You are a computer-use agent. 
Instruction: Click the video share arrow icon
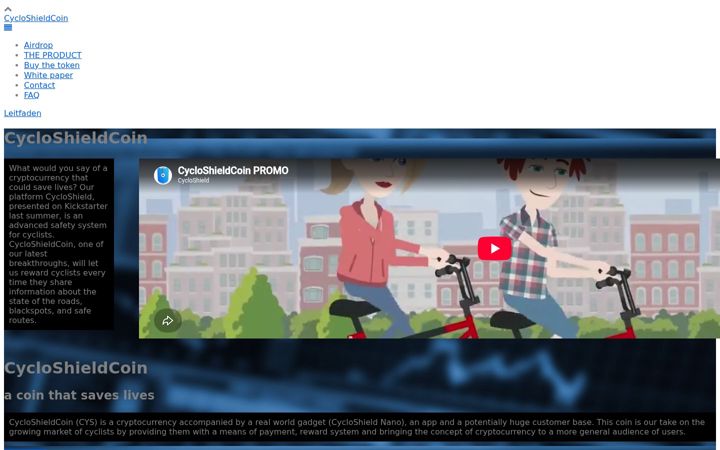[168, 321]
